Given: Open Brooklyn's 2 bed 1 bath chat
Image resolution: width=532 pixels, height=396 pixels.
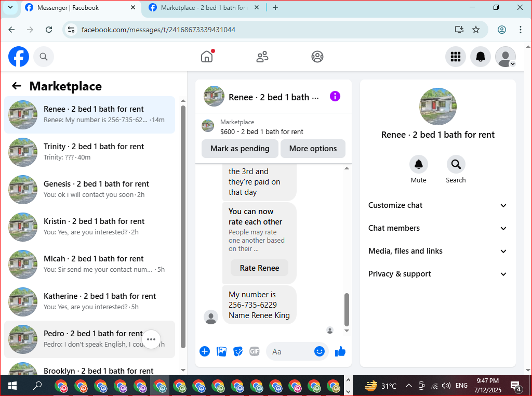Looking at the screenshot, I should pos(89,368).
